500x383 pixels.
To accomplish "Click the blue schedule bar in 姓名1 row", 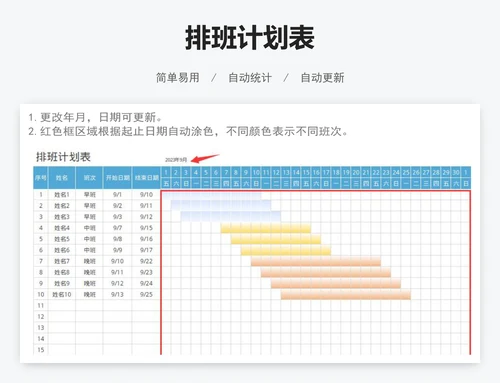I will (211, 195).
